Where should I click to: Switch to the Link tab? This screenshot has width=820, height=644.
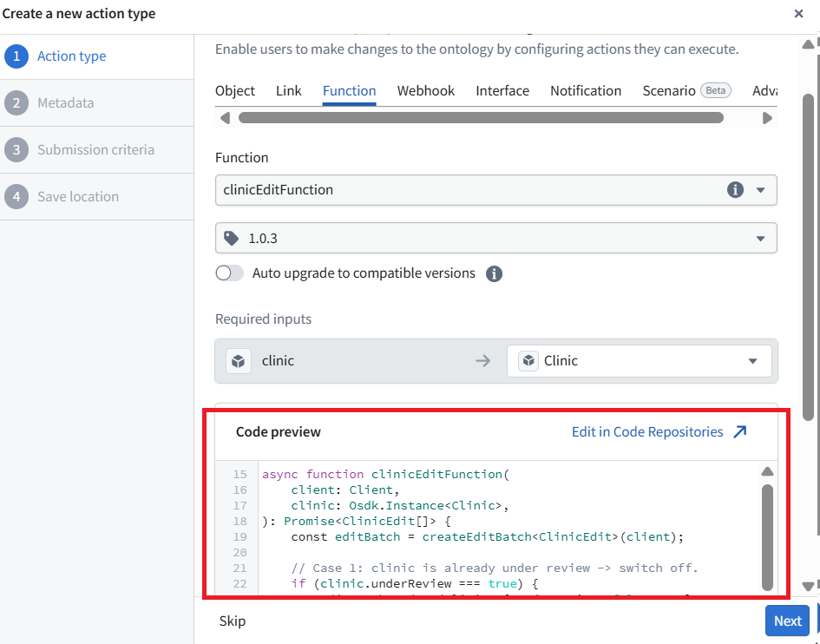[289, 91]
